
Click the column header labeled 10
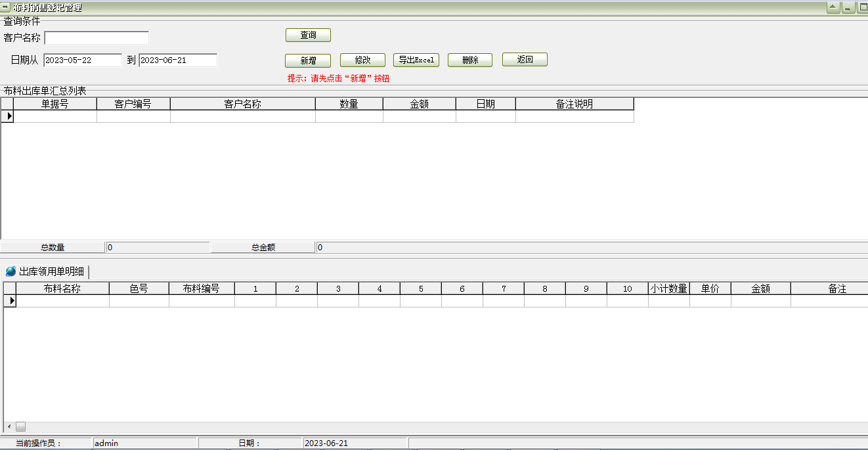point(628,288)
